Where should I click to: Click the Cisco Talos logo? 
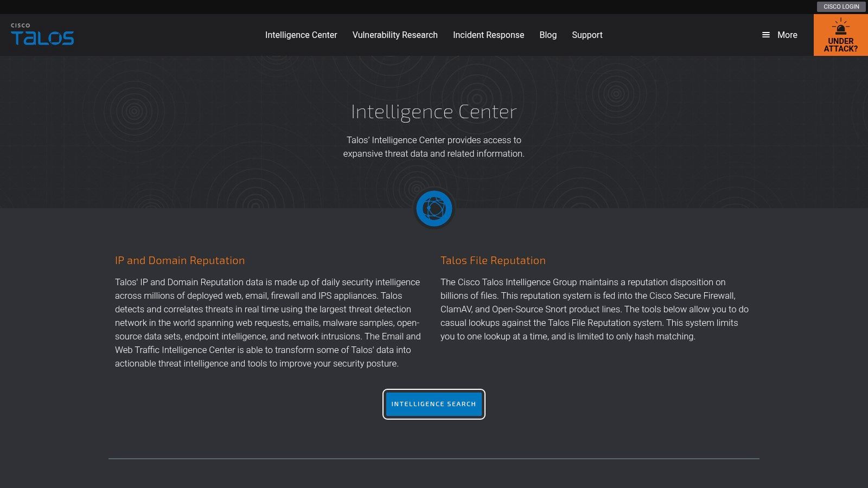pyautogui.click(x=42, y=34)
